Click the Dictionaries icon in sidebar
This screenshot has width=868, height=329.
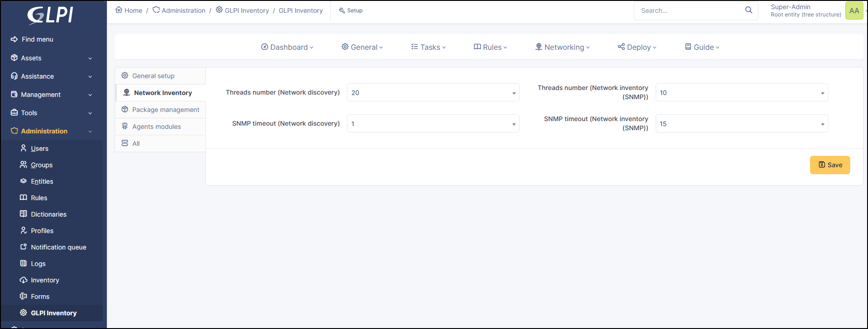(x=24, y=214)
